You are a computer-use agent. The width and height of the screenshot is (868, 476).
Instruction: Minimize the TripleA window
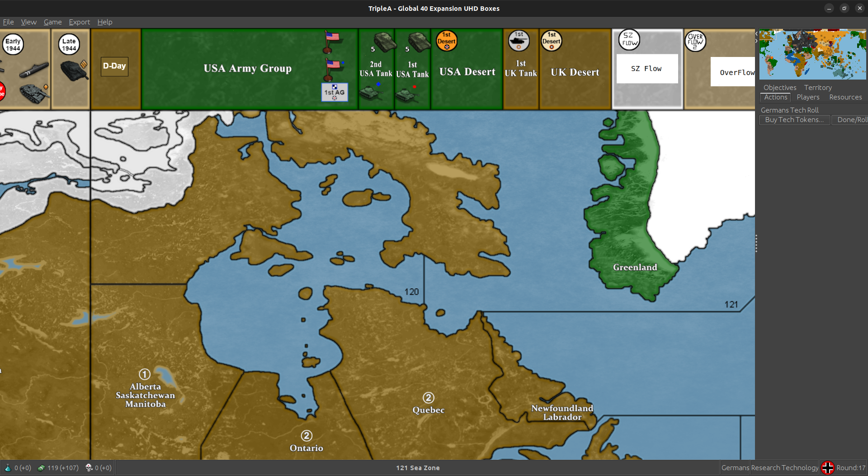829,8
